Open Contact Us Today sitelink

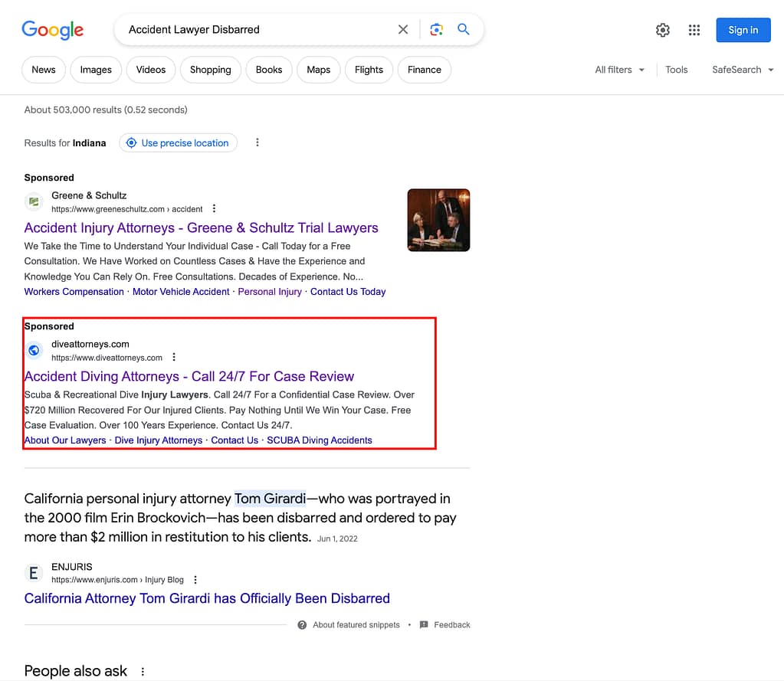pyautogui.click(x=348, y=292)
